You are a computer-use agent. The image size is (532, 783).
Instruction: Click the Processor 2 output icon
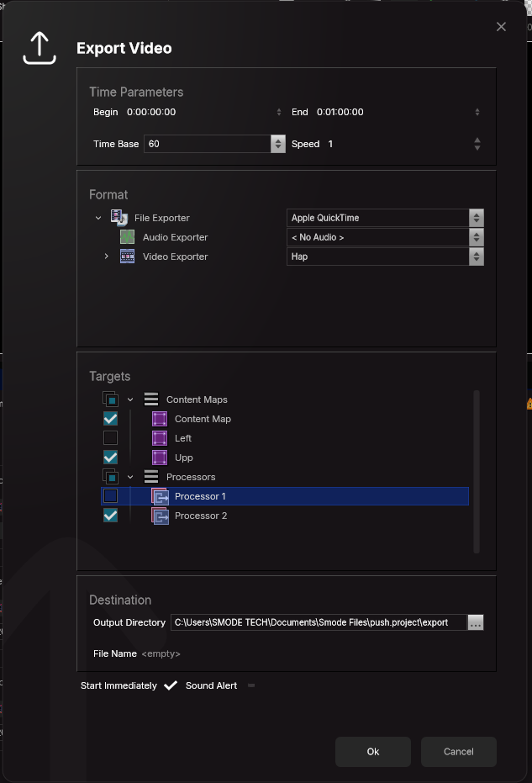point(161,516)
